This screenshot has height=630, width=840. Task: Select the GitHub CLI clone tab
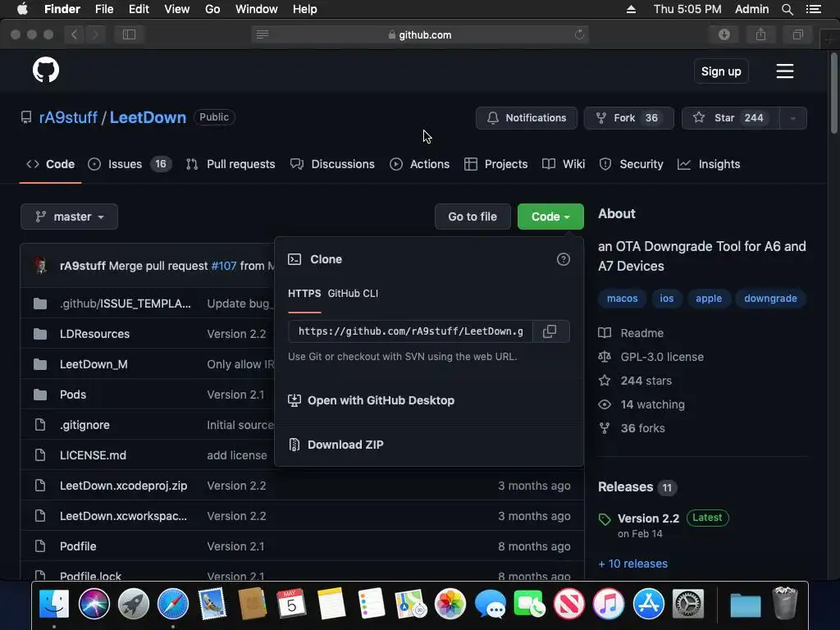[353, 294]
